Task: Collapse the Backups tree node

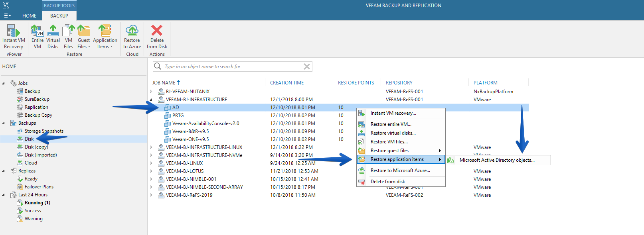Action: [4, 123]
